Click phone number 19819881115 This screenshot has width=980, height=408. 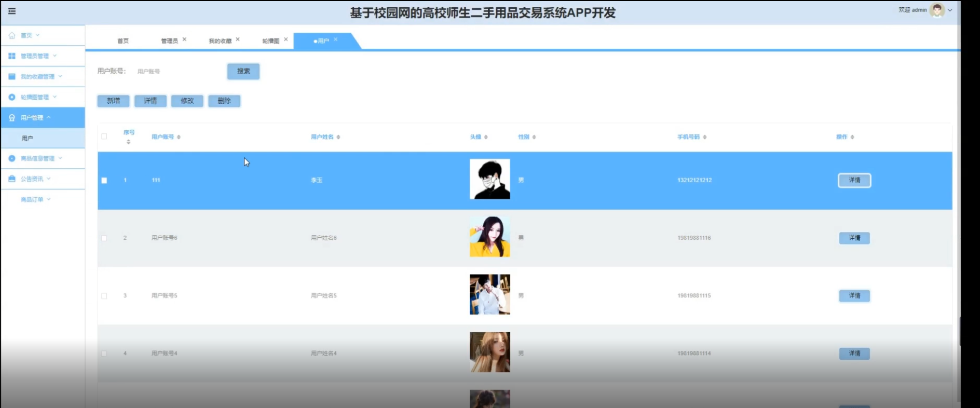tap(694, 295)
